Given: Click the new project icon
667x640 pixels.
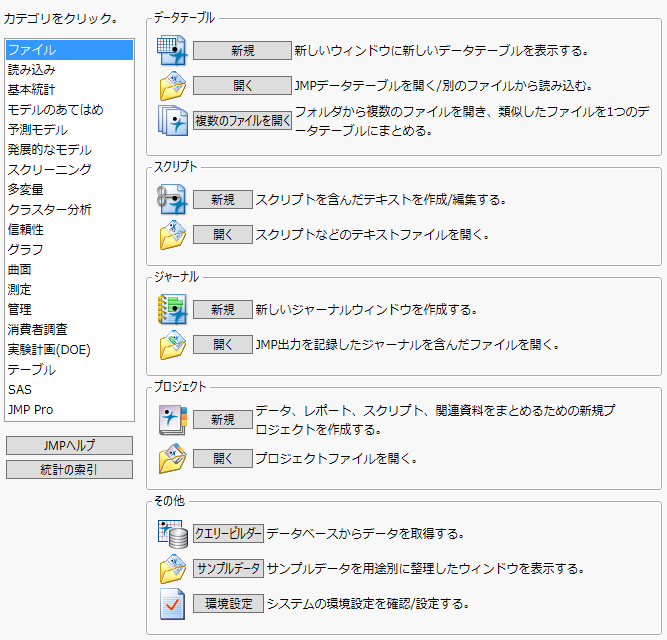Looking at the screenshot, I should click(172, 420).
